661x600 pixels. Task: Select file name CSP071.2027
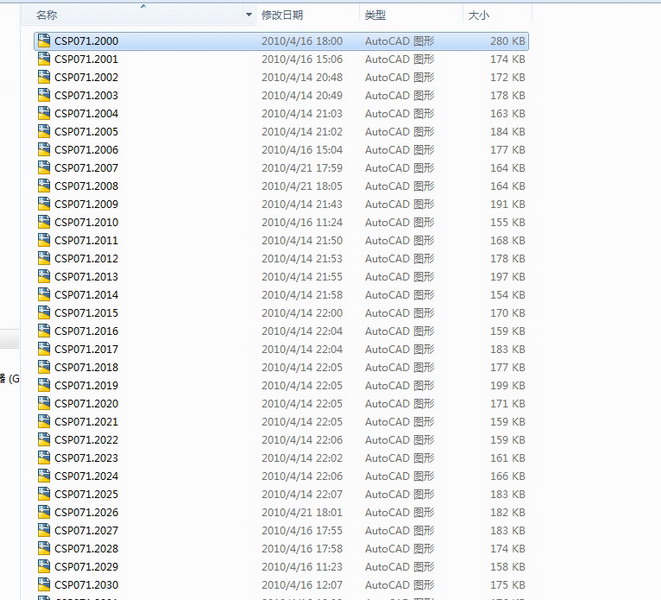pos(86,530)
